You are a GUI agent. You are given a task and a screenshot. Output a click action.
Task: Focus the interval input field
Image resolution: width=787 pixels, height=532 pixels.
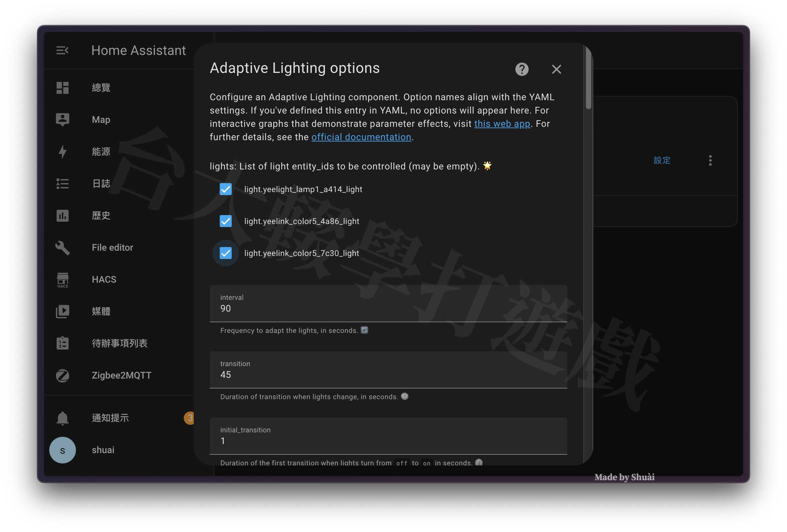(388, 303)
